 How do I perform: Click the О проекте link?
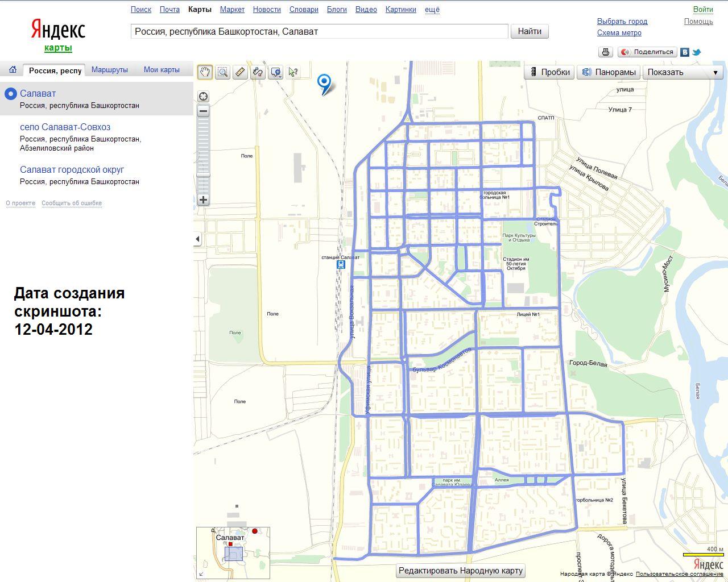point(20,203)
